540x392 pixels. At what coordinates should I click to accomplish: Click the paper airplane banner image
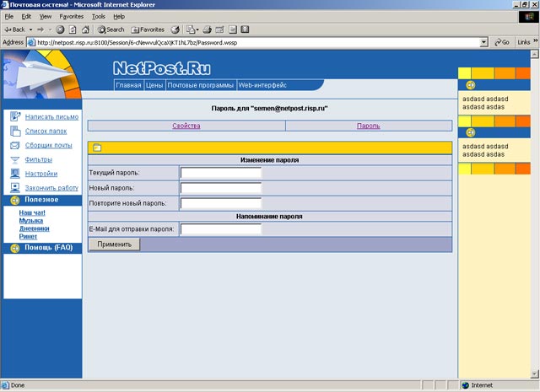pyautogui.click(x=41, y=74)
